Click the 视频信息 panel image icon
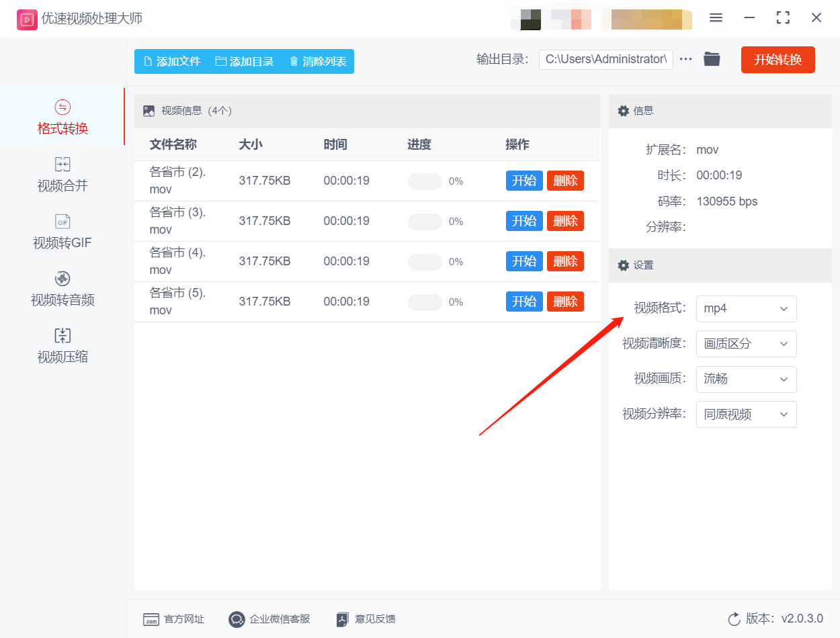The width and height of the screenshot is (840, 638). pos(149,111)
